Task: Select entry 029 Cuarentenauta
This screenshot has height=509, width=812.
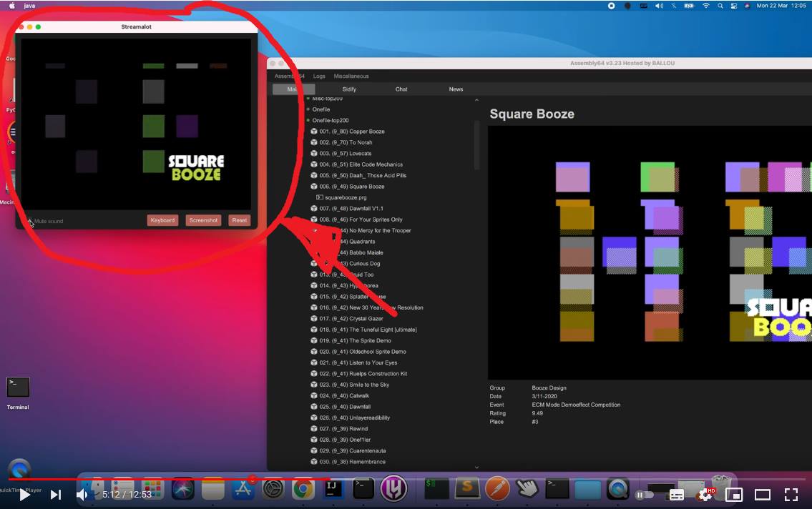Action: point(352,450)
